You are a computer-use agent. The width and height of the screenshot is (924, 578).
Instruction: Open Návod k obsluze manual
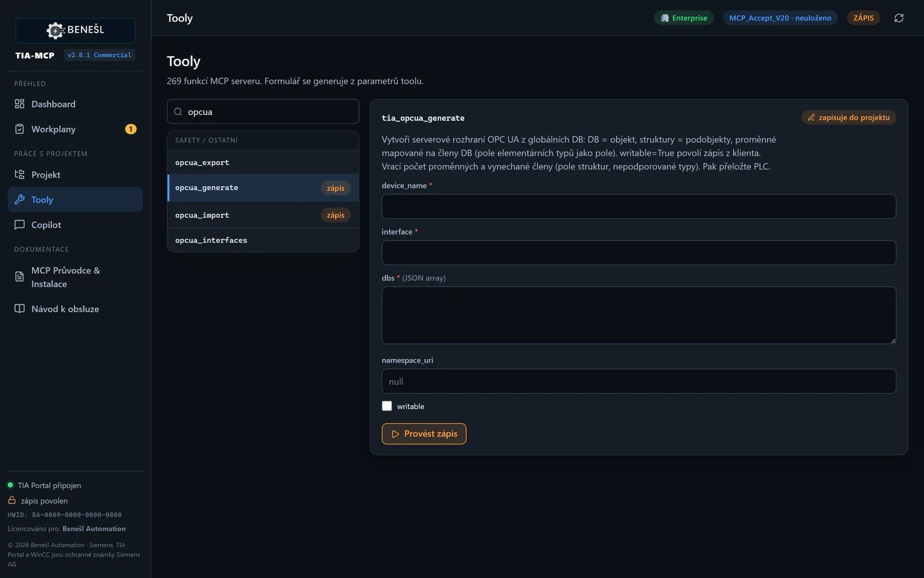click(75, 309)
